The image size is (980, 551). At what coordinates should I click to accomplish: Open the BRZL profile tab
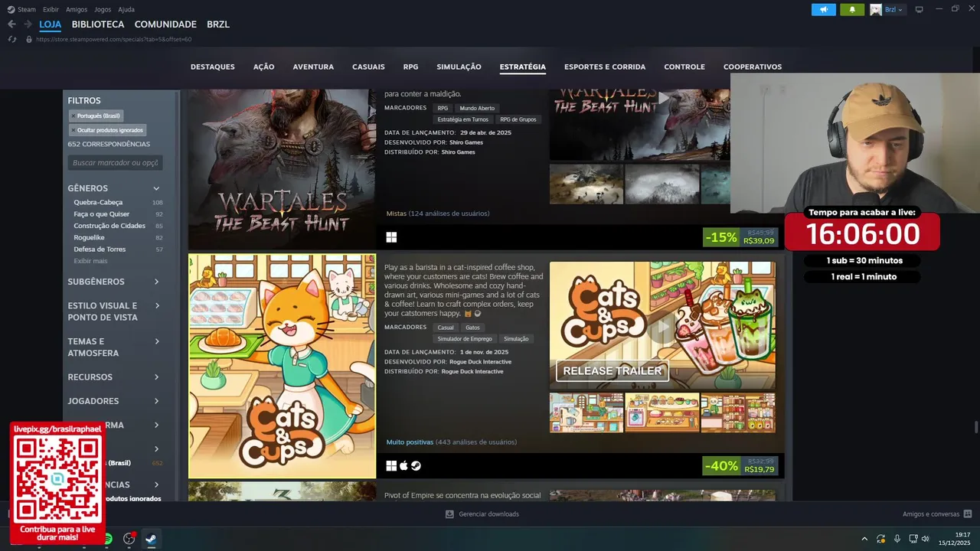(218, 24)
